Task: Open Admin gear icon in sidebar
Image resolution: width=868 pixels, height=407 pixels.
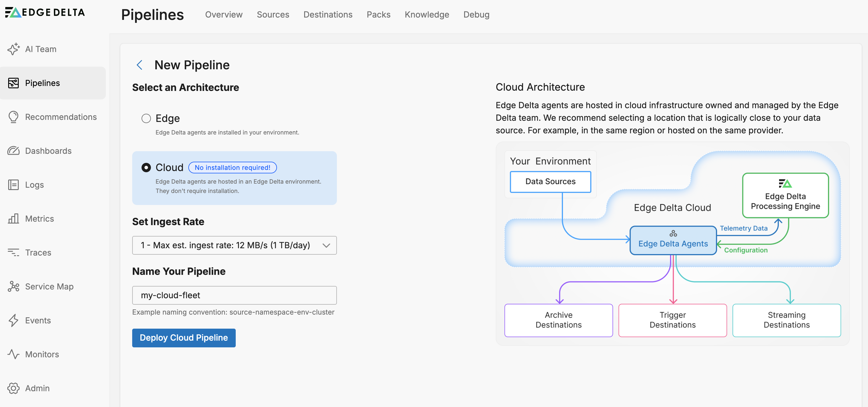Action: point(13,388)
